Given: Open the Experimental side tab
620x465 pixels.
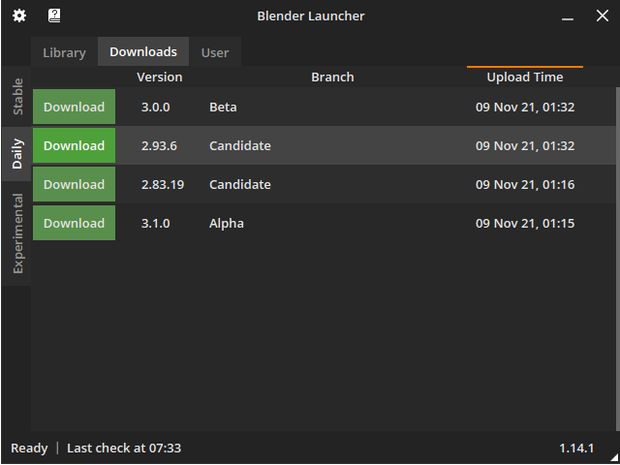Looking at the screenshot, I should pos(17,233).
